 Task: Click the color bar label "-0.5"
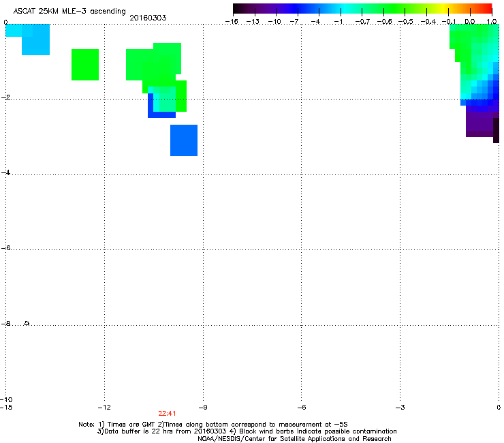405,22
